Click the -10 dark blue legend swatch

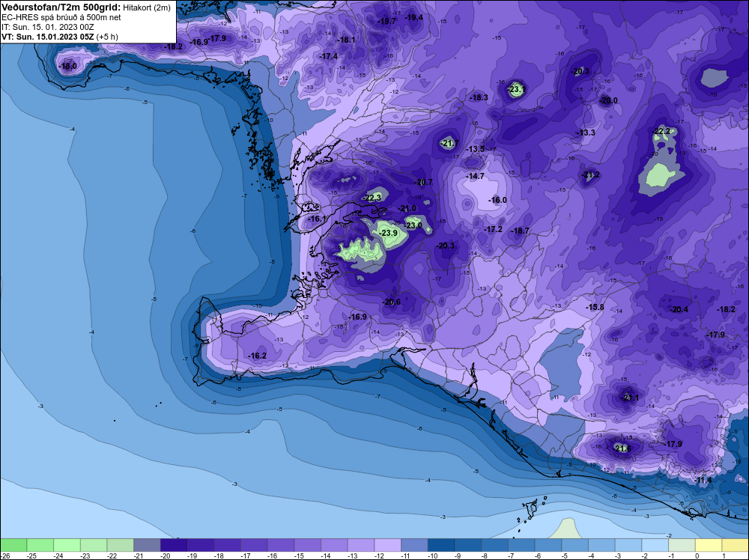pyautogui.click(x=441, y=545)
